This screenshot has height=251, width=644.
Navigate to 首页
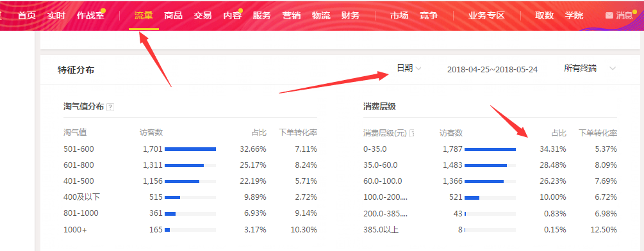(27, 15)
